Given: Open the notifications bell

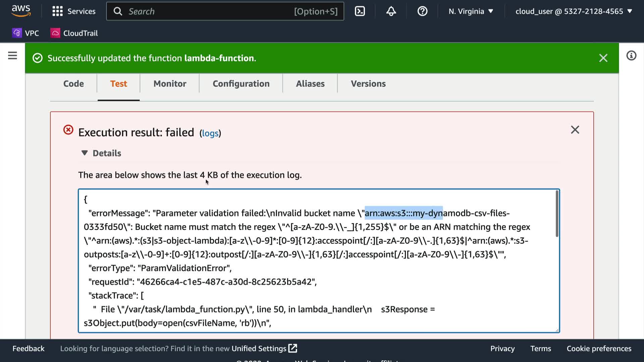Looking at the screenshot, I should (391, 11).
